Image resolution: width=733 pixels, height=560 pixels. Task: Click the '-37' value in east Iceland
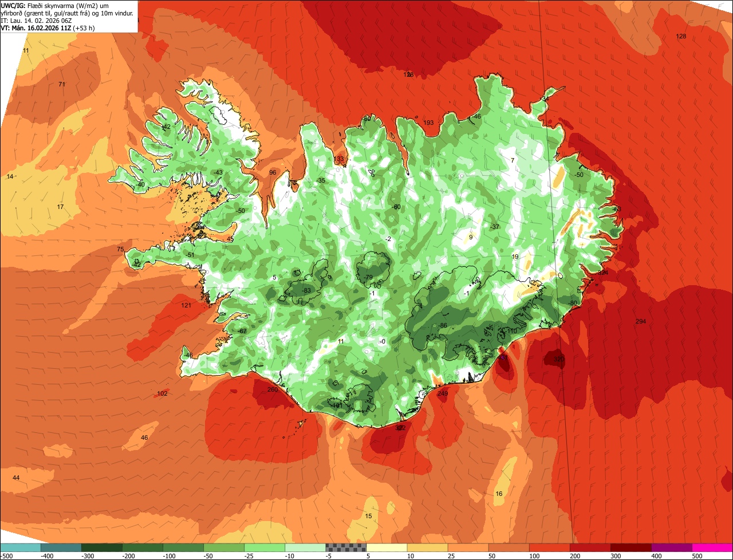(x=495, y=227)
